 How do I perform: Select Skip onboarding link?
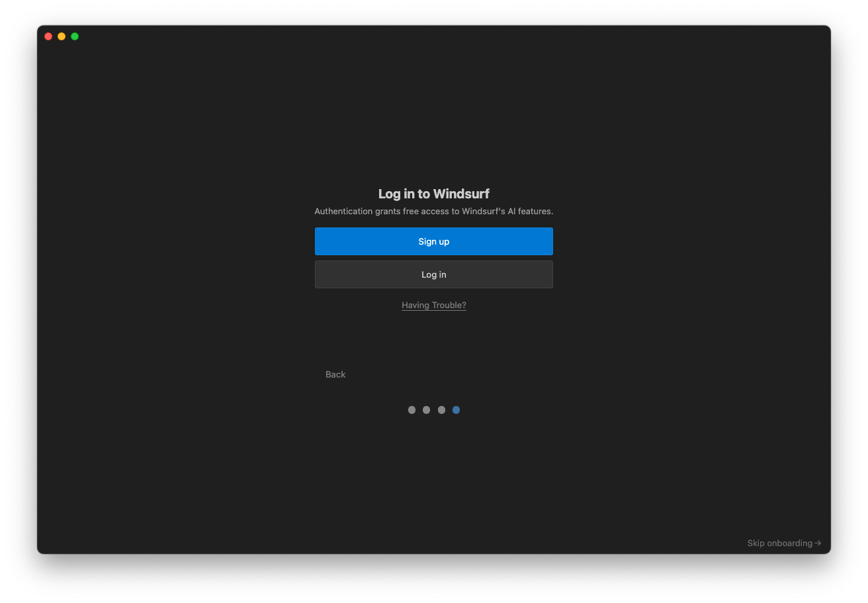(x=784, y=543)
